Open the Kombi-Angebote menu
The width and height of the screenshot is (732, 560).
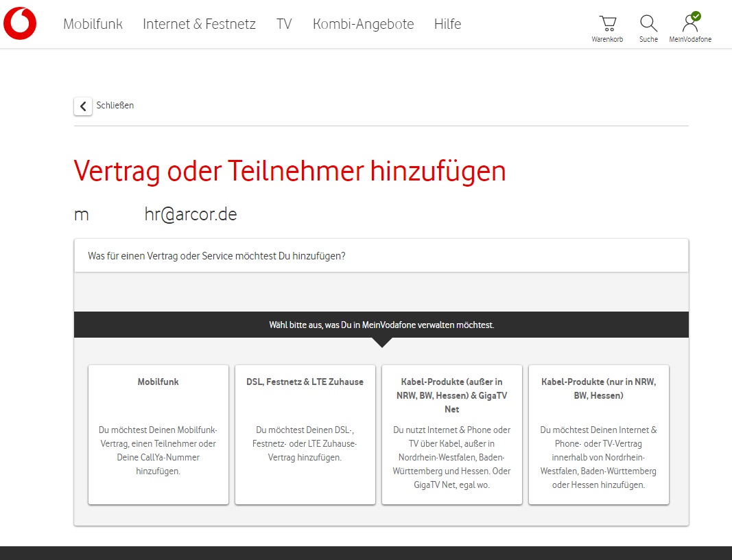pos(363,24)
